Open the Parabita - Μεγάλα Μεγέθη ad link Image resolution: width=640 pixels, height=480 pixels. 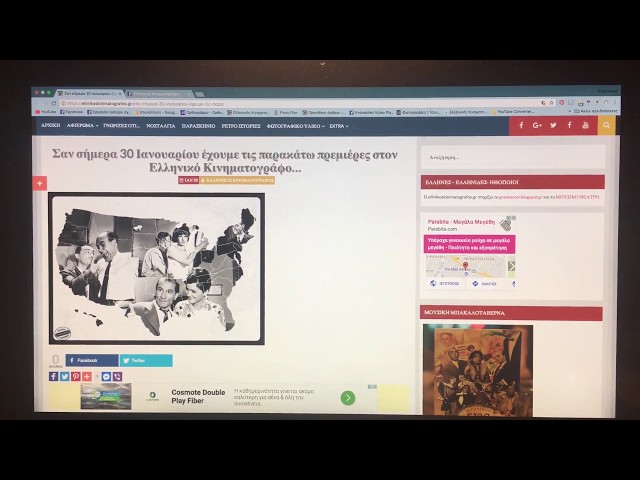click(x=461, y=222)
